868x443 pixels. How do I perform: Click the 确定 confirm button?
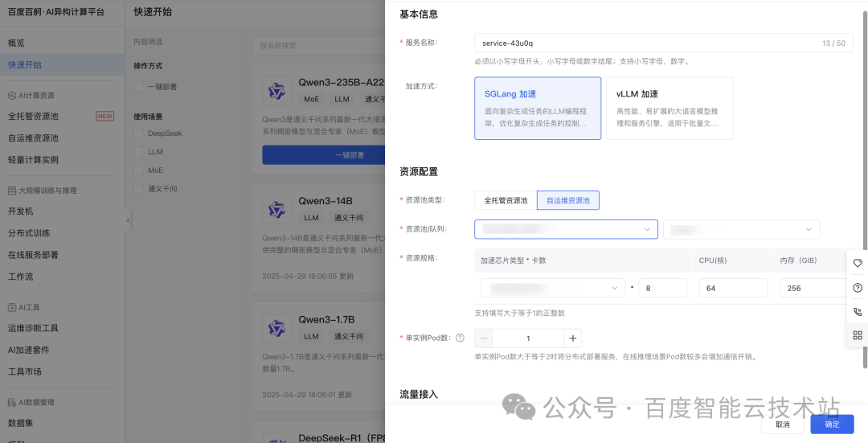[832, 425]
